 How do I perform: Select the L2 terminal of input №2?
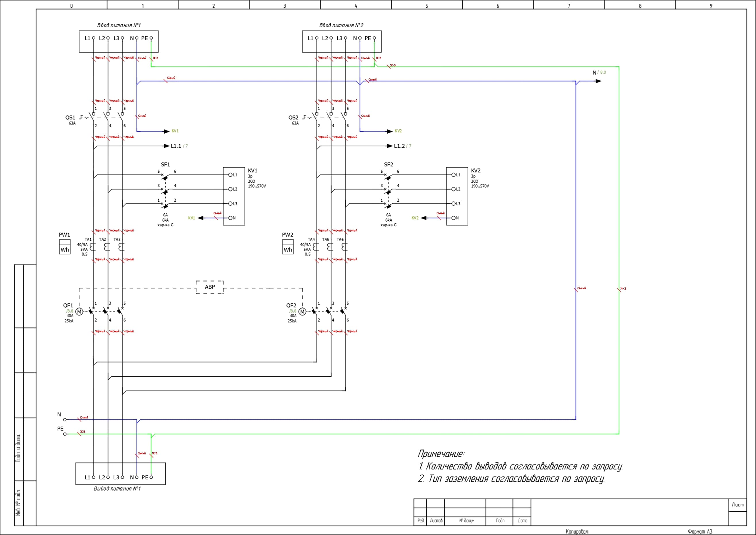(331, 38)
